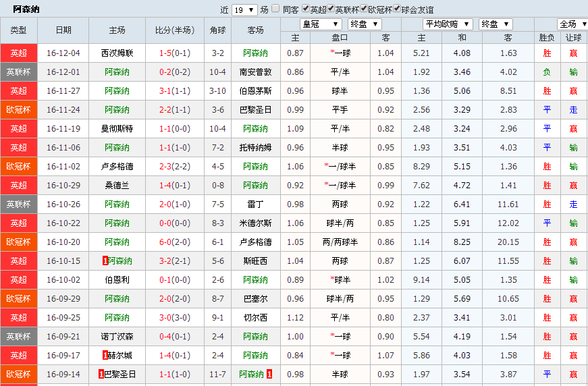Viewport: 588px width, 386px height.
Task: Click away team 斯旺西
Action: pos(256,261)
